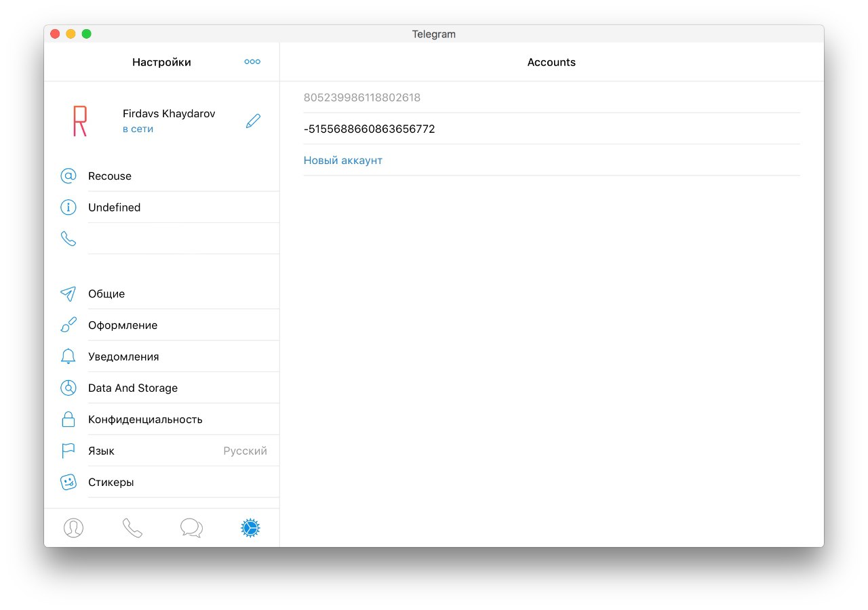The height and width of the screenshot is (610, 868).
Task: Open Data And Storage settings
Action: 162,388
